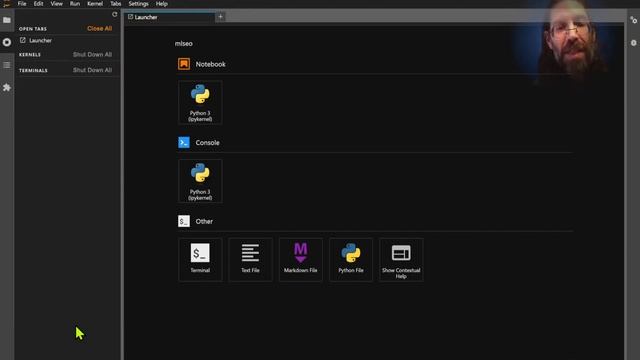
Task: Open the Help menu
Action: click(162, 4)
